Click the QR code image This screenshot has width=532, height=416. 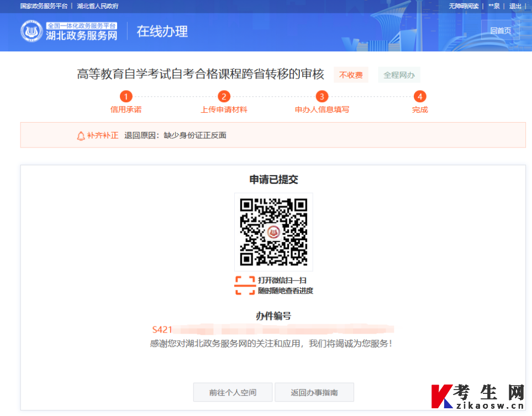(x=273, y=232)
